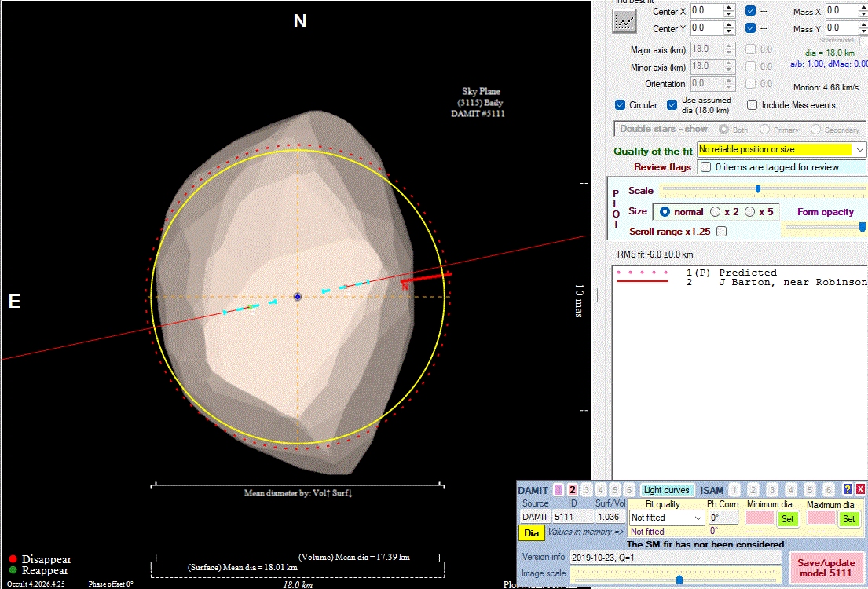Select DAMIT model number 2
Viewport: 868px width, 589px height.
click(x=573, y=490)
